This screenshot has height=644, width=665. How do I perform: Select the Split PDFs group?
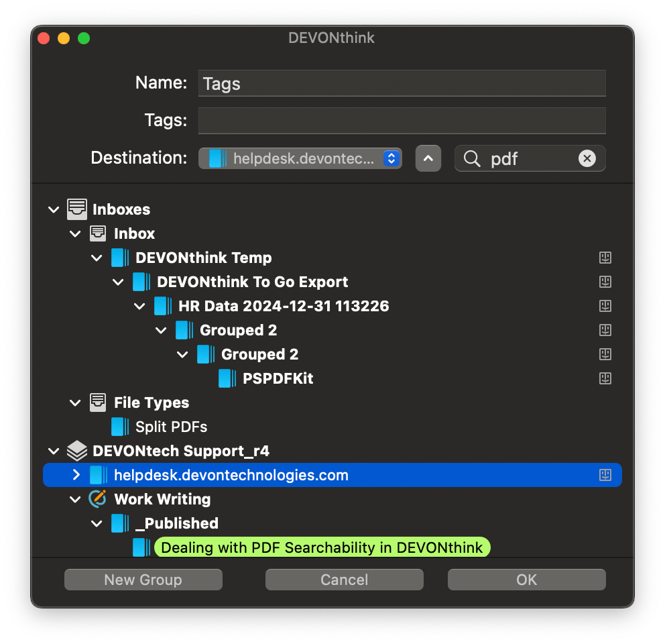172,427
